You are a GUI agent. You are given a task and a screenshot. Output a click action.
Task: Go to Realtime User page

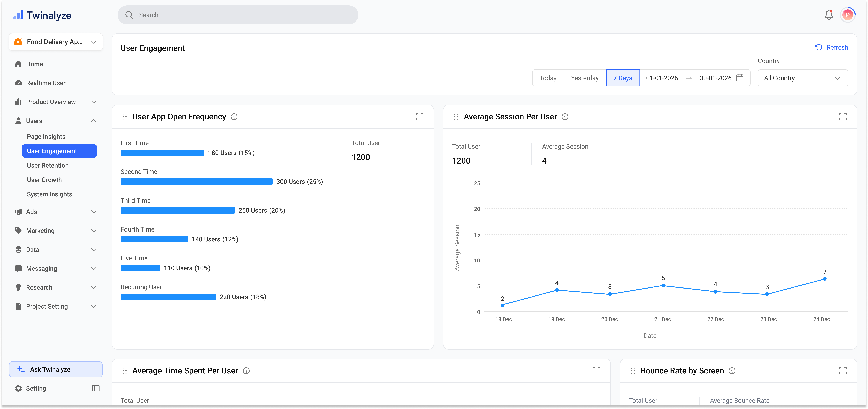click(46, 83)
